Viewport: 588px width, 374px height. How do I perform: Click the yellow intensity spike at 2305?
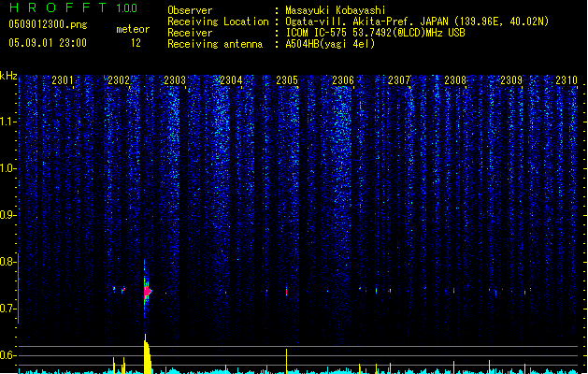point(286,361)
